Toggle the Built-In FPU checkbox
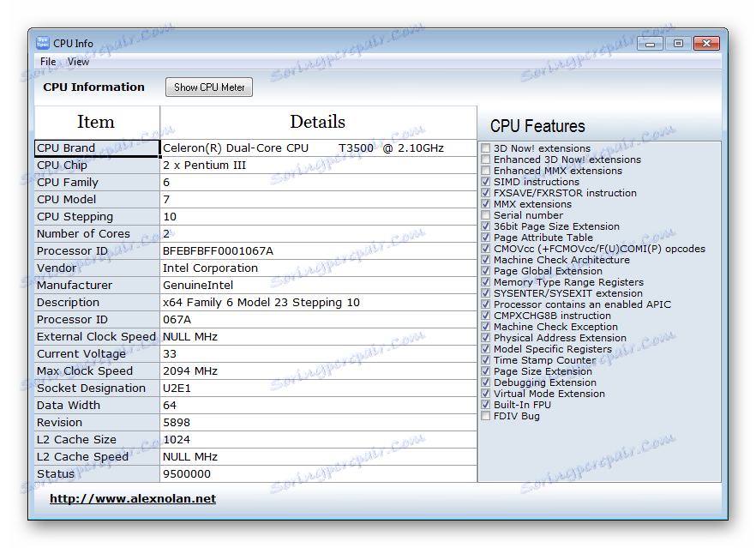The height and width of the screenshot is (548, 756). (x=485, y=404)
